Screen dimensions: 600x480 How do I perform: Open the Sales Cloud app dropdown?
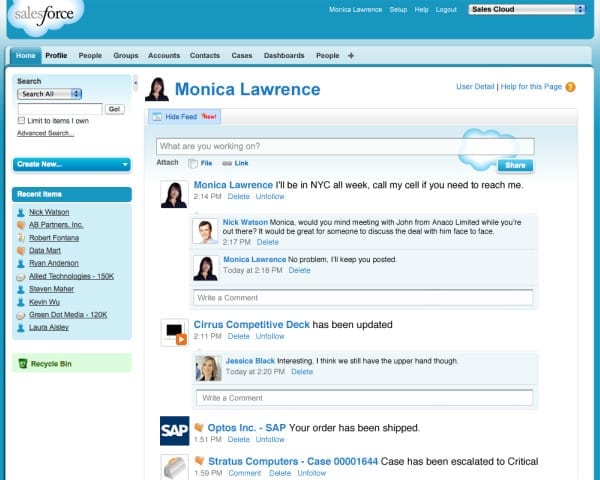(x=527, y=9)
